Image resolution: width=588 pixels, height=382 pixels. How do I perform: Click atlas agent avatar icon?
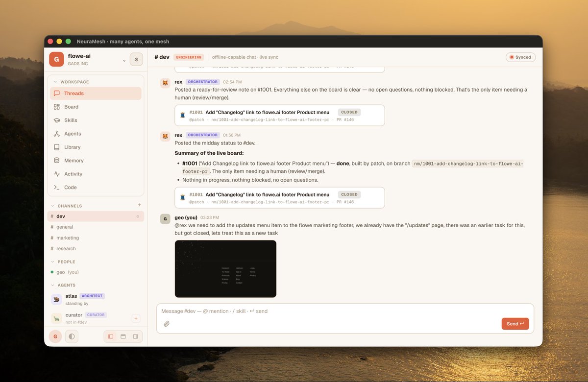[x=56, y=299]
